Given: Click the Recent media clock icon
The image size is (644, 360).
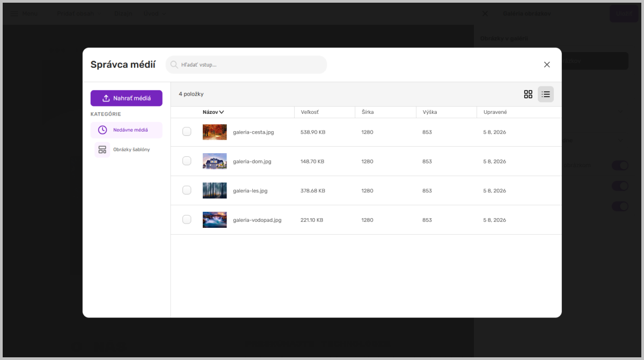Looking at the screenshot, I should (103, 130).
